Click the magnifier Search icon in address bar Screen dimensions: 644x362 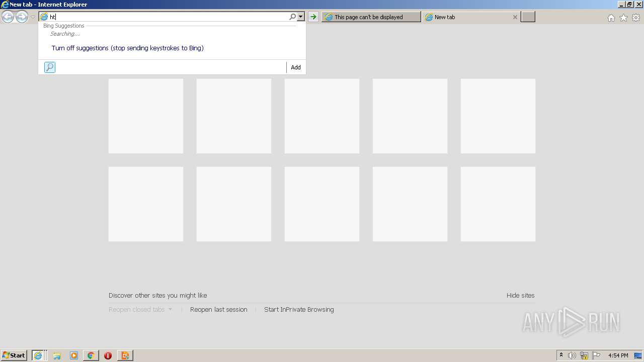pyautogui.click(x=292, y=17)
